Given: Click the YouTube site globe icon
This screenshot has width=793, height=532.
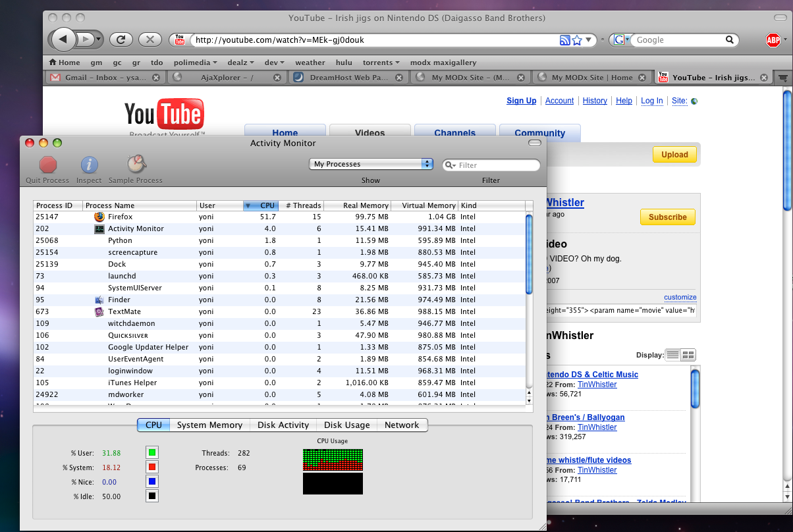Looking at the screenshot, I should click(694, 101).
